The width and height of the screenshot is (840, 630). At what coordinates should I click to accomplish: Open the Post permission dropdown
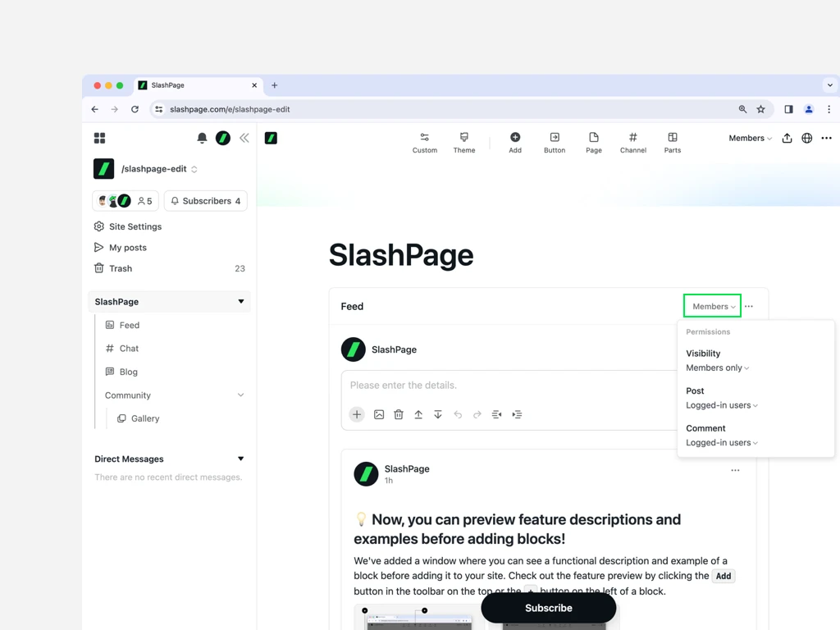coord(722,405)
